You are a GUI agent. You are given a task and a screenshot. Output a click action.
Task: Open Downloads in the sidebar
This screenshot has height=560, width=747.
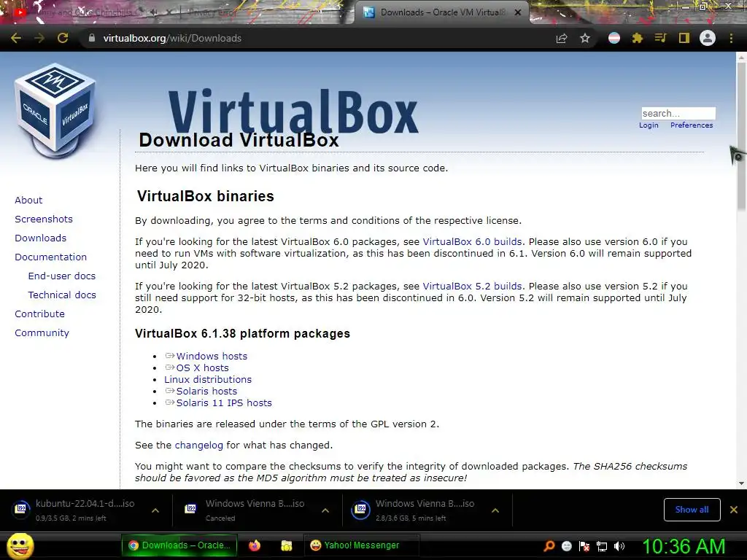[41, 238]
